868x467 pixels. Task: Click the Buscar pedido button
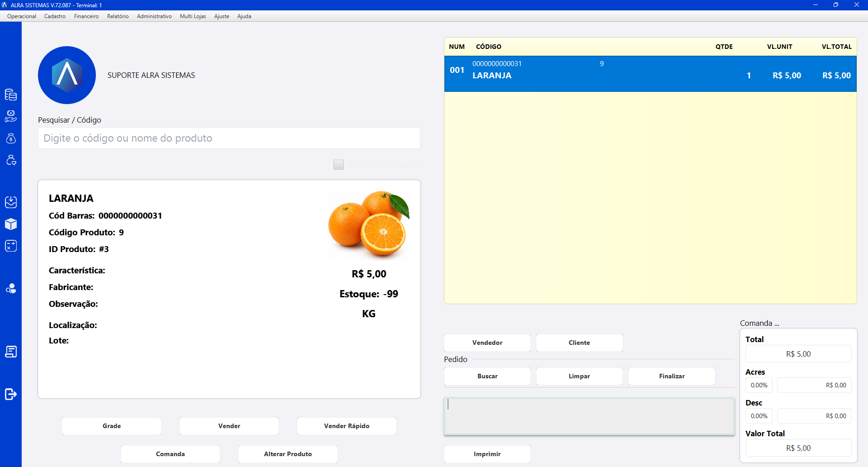(x=487, y=376)
